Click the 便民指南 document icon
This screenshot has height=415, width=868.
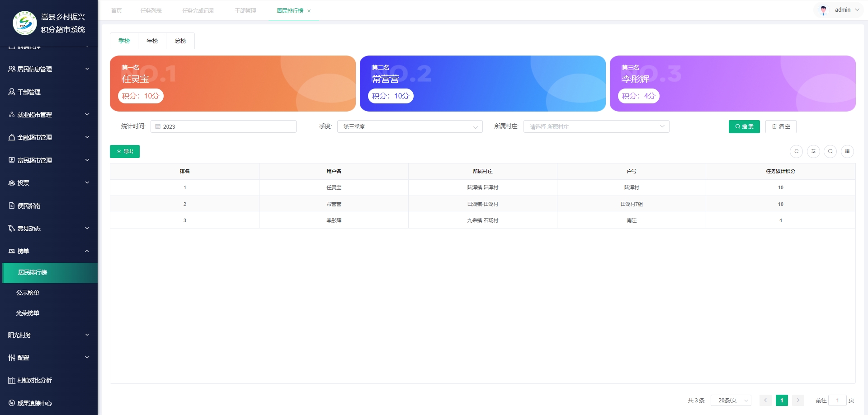(12, 205)
